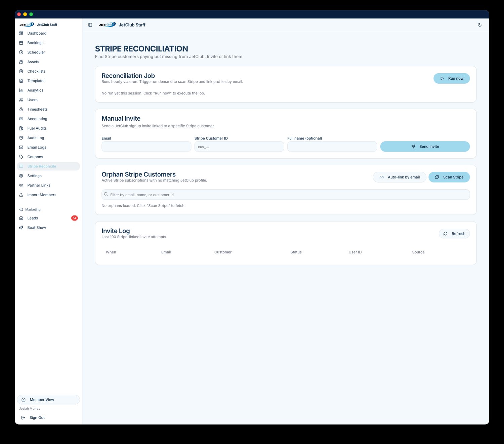Image resolution: width=504 pixels, height=444 pixels.
Task: Click the "Email" column header in Invite Log
Action: tap(166, 252)
